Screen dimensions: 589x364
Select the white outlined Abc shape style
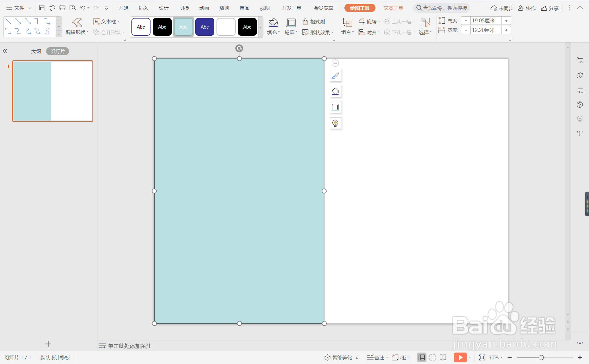pyautogui.click(x=141, y=27)
